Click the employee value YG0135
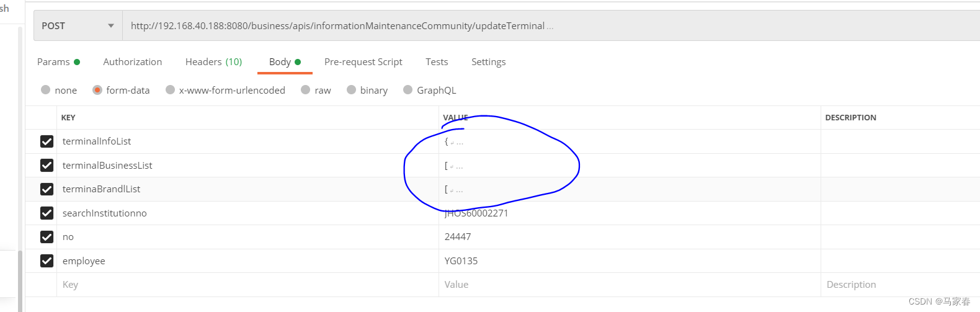The width and height of the screenshot is (980, 312). coord(461,261)
